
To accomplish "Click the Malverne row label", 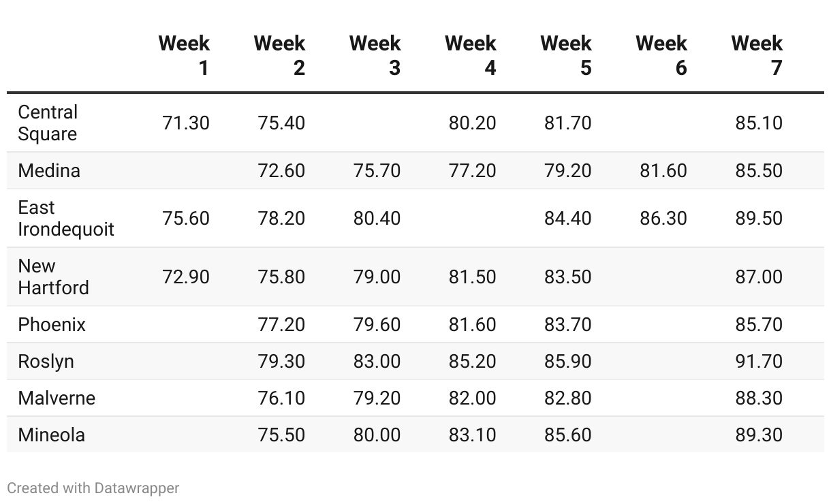I will pyautogui.click(x=57, y=398).
